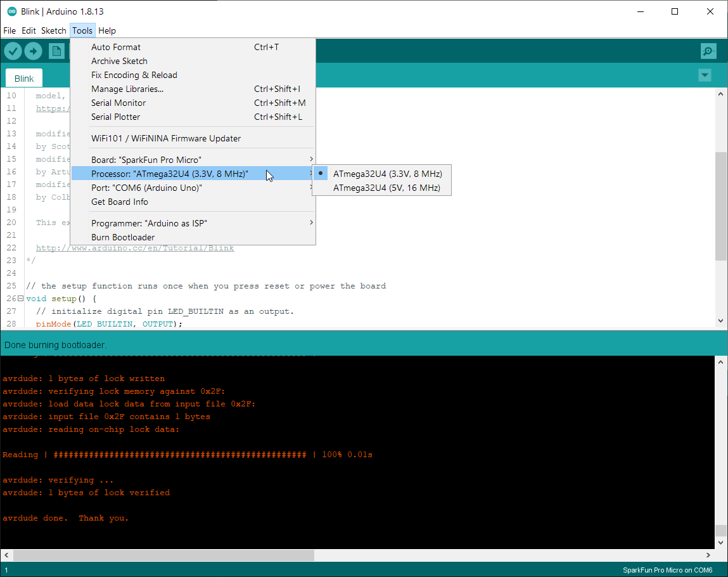Open the File menu

pyautogui.click(x=10, y=30)
